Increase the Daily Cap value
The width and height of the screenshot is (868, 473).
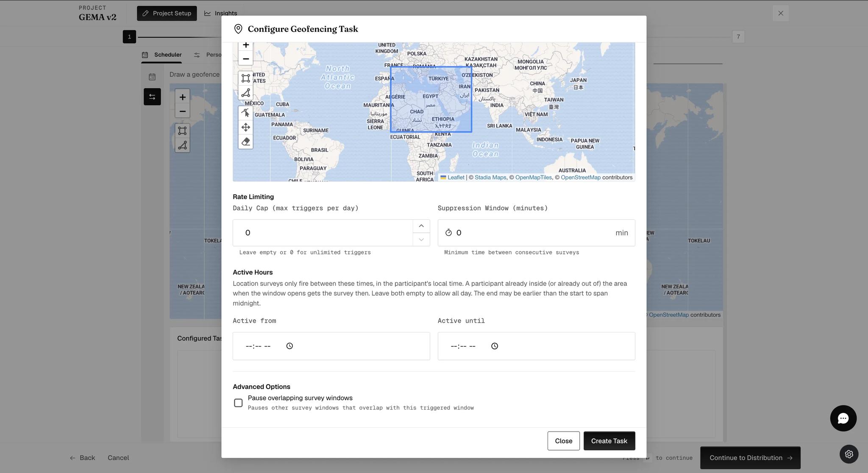pos(421,226)
